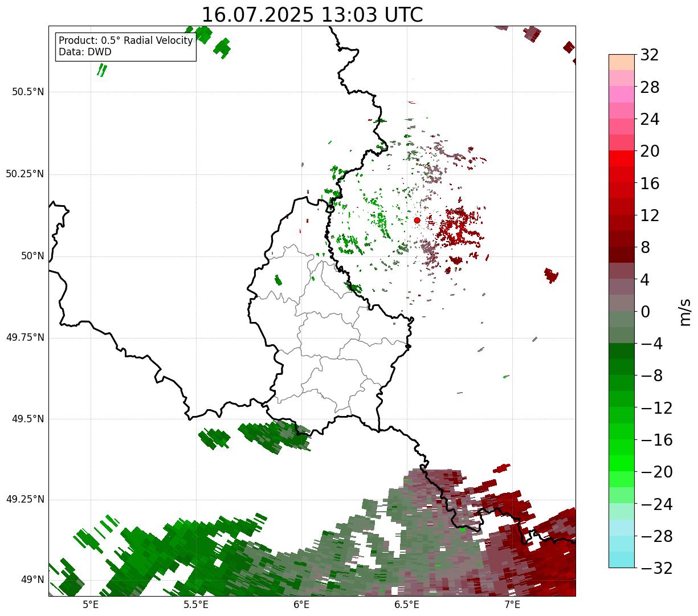Click the colorbar tick label 16
The width and height of the screenshot is (698, 616).
click(650, 183)
